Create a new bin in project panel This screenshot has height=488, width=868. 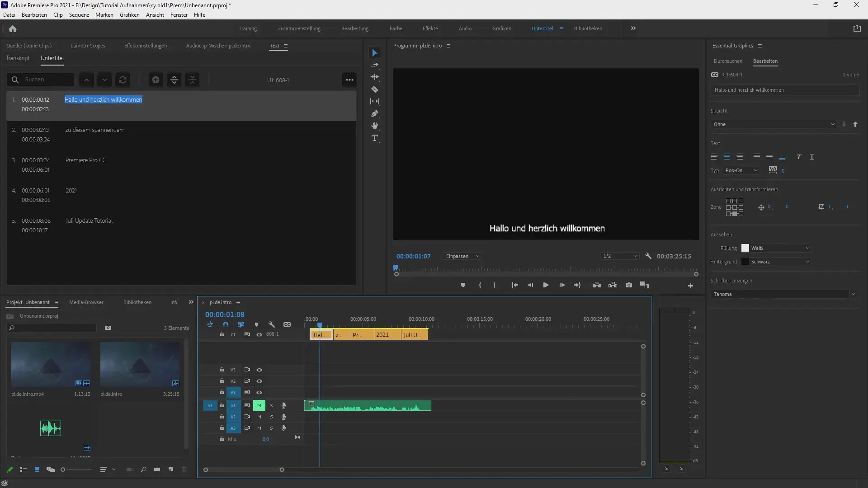point(157,469)
